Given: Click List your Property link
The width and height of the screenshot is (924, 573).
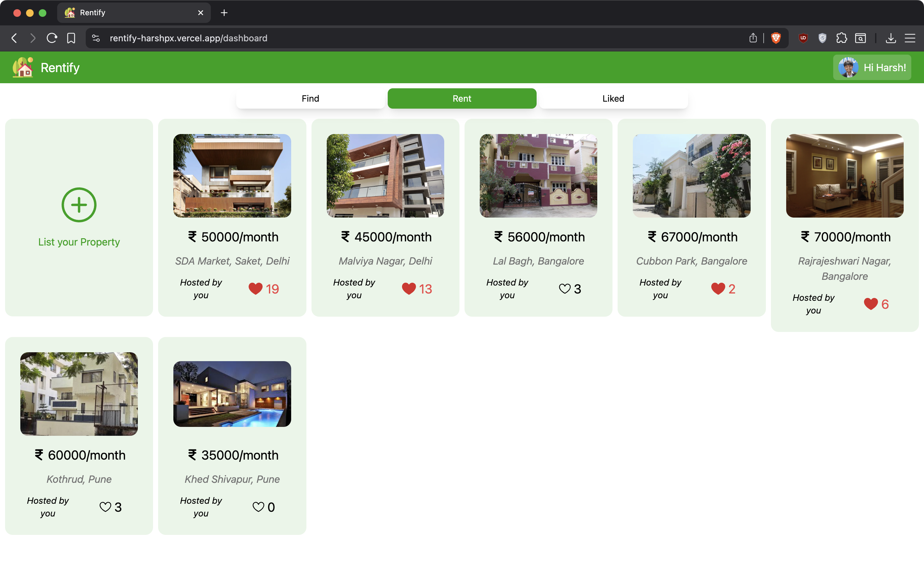Looking at the screenshot, I should click(79, 242).
